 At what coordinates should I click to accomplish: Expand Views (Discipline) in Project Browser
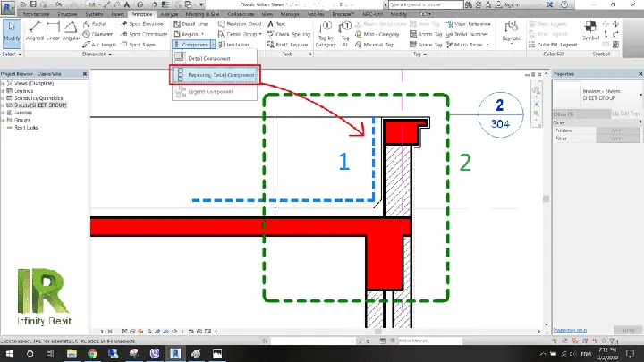[4, 83]
